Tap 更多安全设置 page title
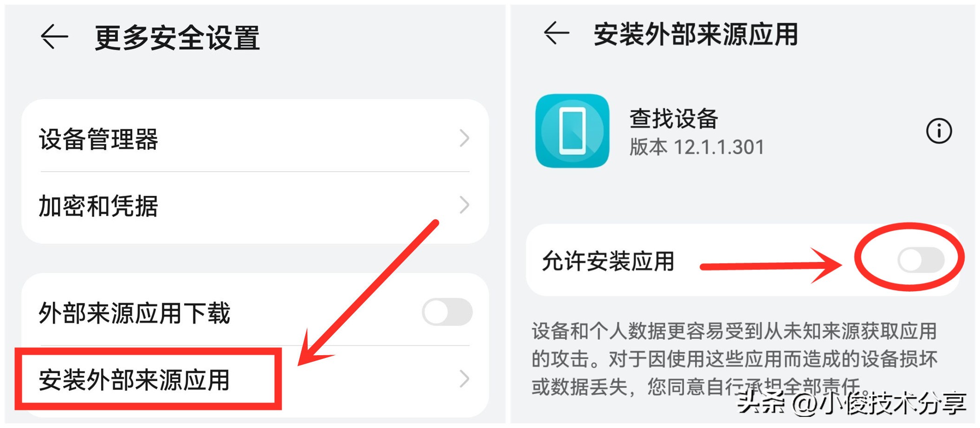The width and height of the screenshot is (980, 428). click(x=177, y=38)
